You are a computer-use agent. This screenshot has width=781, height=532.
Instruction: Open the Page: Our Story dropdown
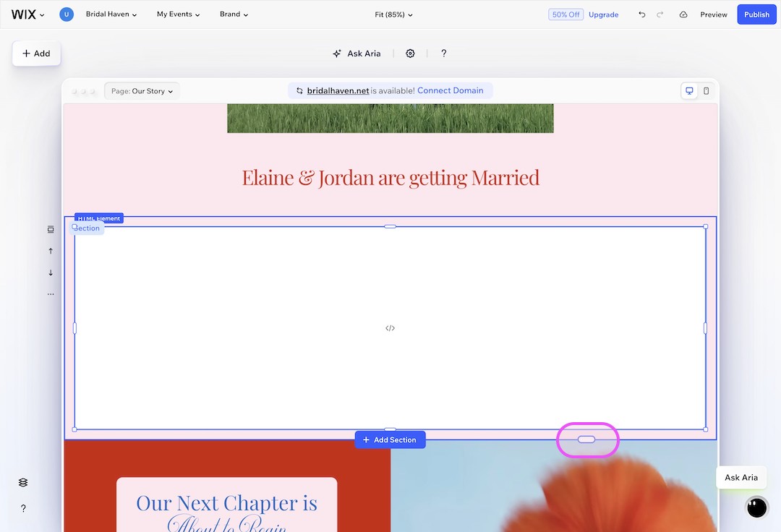tap(142, 91)
